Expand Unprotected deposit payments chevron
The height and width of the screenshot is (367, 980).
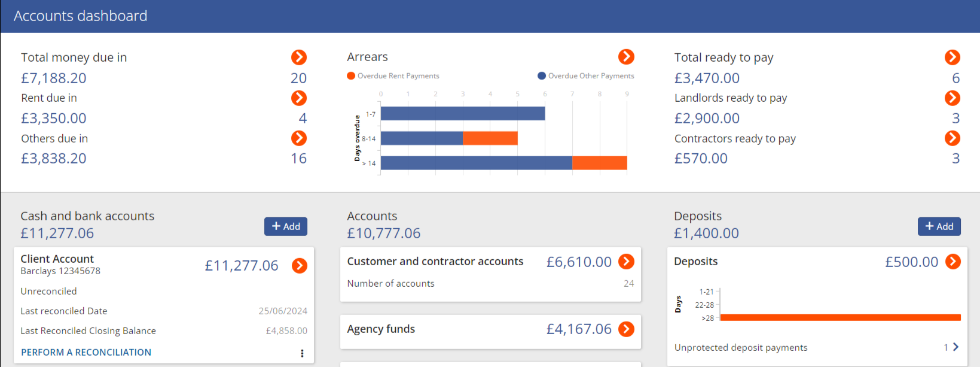[955, 347]
